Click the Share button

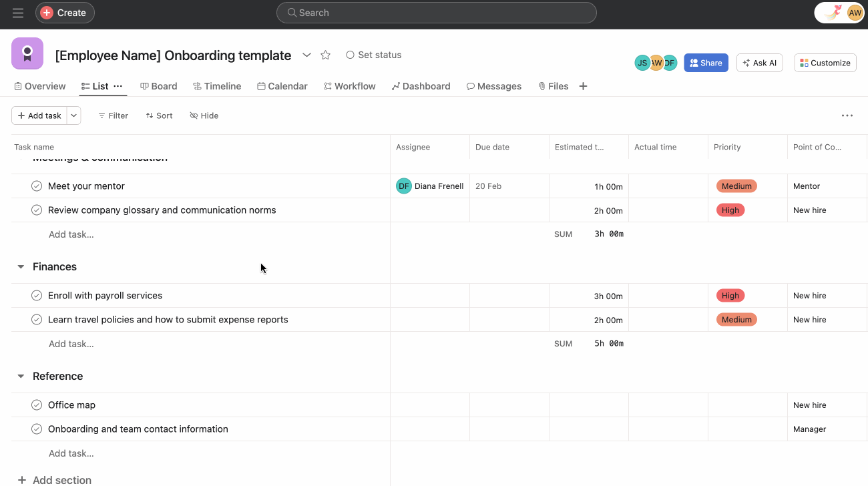click(706, 63)
